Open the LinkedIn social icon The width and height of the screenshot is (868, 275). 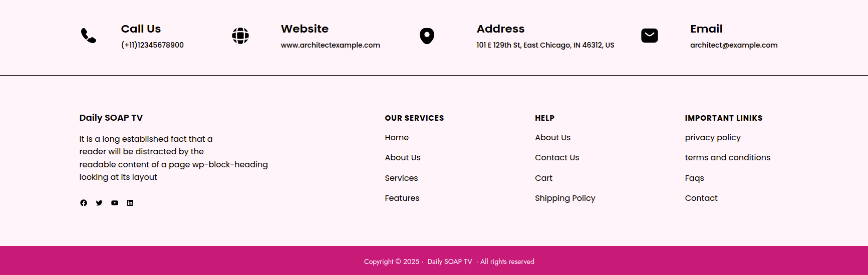click(x=130, y=203)
